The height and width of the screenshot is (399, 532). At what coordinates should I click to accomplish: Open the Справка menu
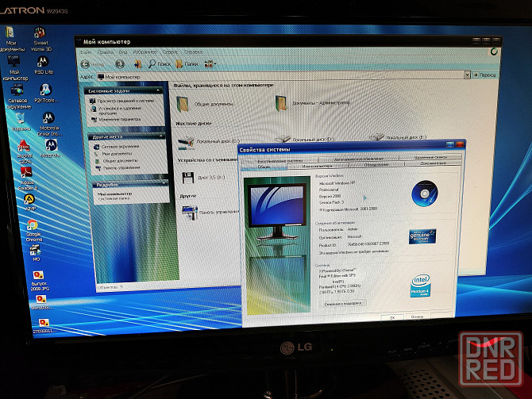(x=194, y=52)
